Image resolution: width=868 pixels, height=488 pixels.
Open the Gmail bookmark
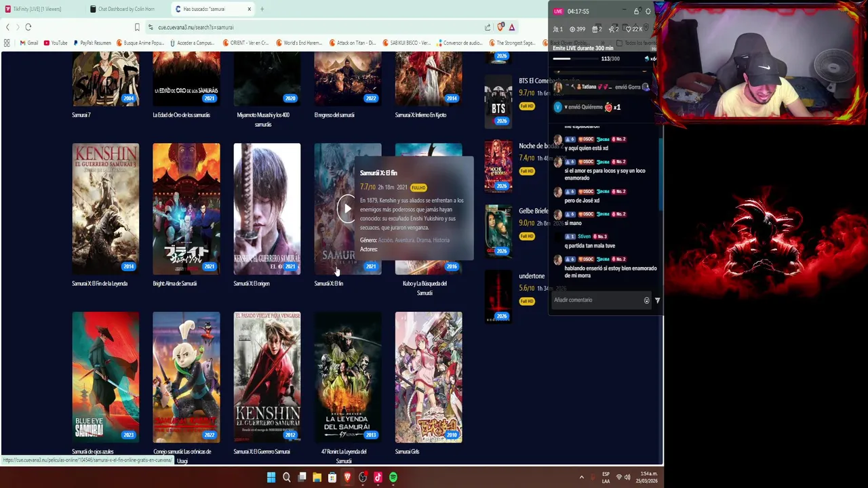28,43
